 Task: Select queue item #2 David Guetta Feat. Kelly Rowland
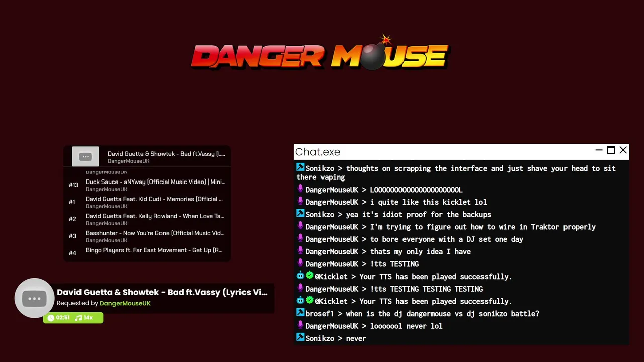coord(147,219)
